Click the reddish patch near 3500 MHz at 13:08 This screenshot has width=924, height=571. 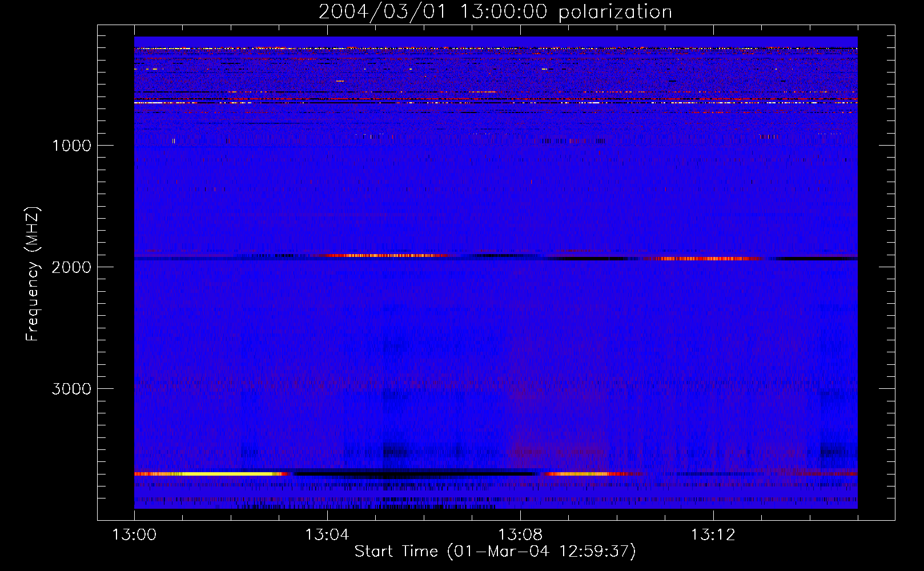[557, 452]
